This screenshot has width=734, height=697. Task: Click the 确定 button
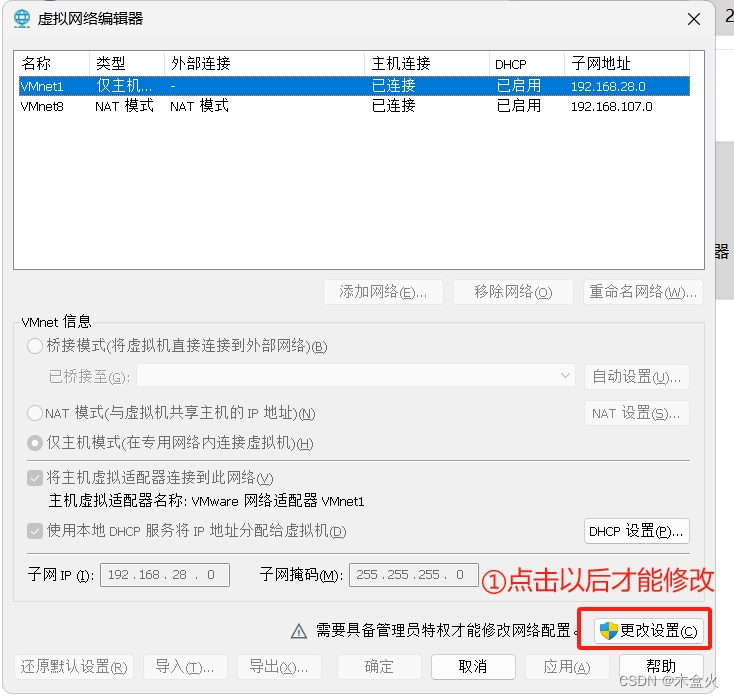[x=379, y=667]
